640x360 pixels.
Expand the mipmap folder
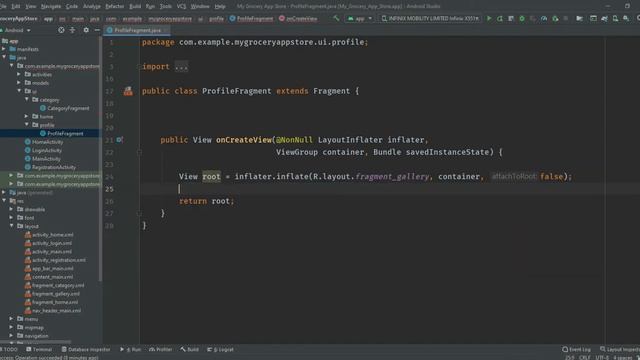point(11,327)
